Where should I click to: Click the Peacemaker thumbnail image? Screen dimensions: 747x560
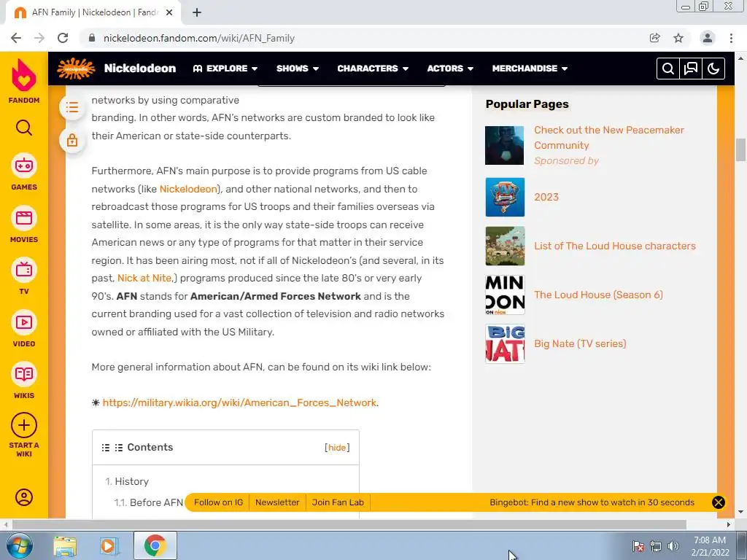pos(505,145)
